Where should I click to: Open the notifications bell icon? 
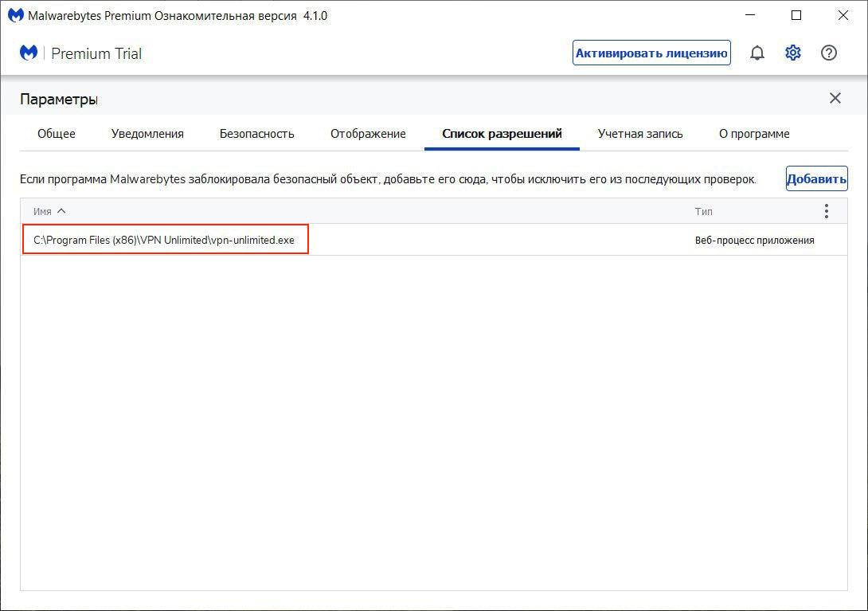tap(757, 53)
